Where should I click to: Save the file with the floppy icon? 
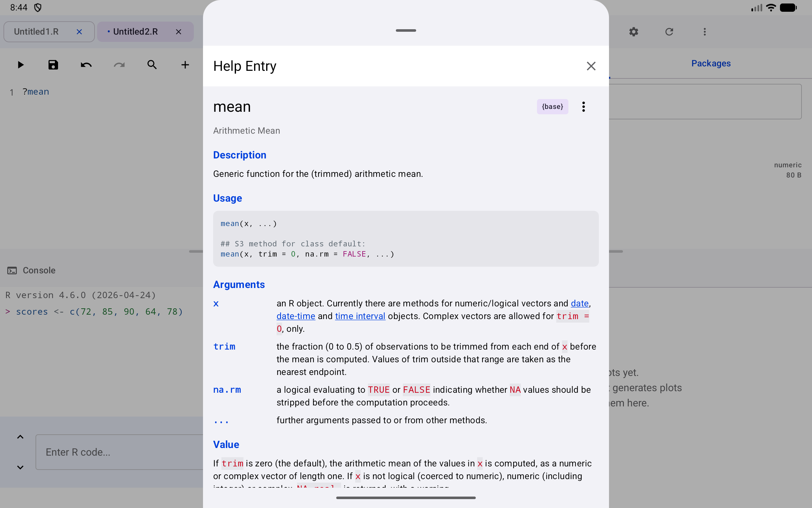(x=53, y=64)
